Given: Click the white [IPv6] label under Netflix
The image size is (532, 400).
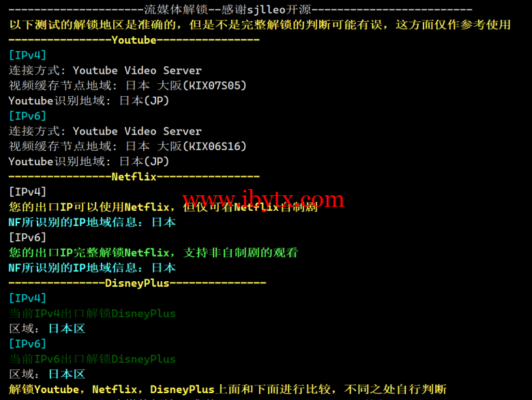Looking at the screenshot, I should [27, 238].
